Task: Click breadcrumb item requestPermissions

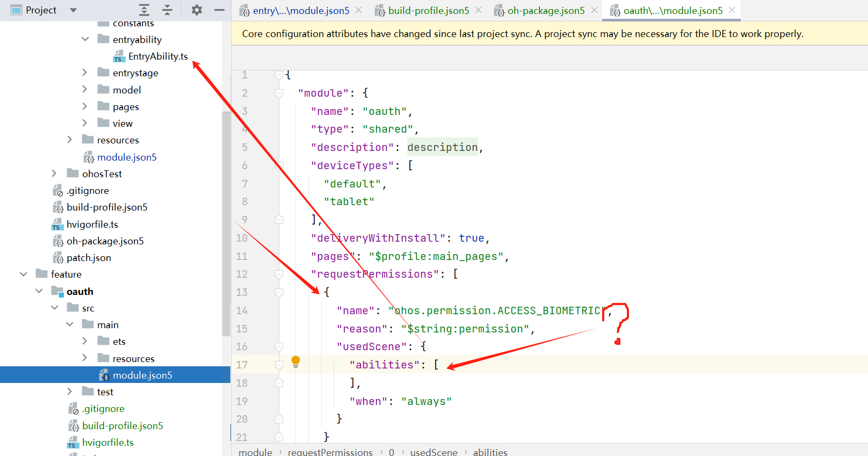Action: (330, 452)
